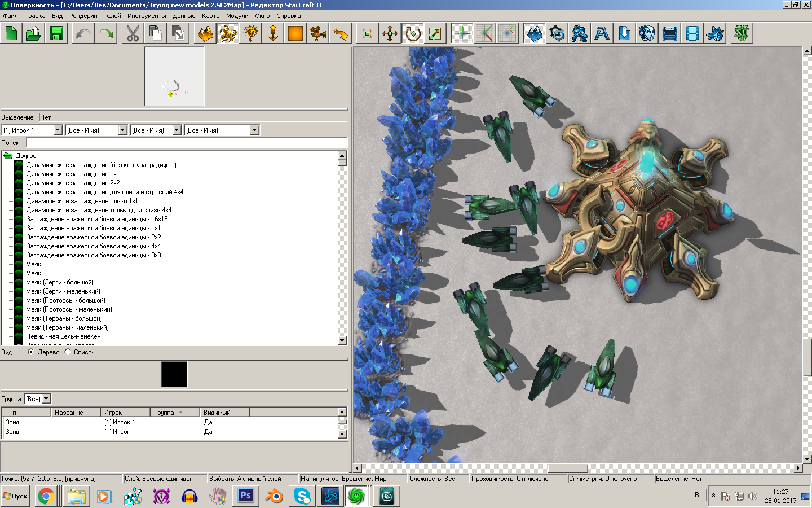Click the black color preview swatch
This screenshot has width=812, height=508.
click(174, 374)
